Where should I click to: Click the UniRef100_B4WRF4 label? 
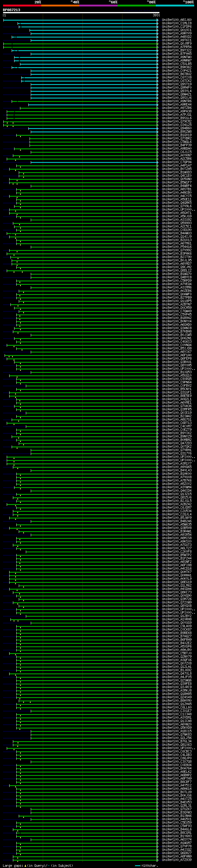pyautogui.click(x=176, y=186)
